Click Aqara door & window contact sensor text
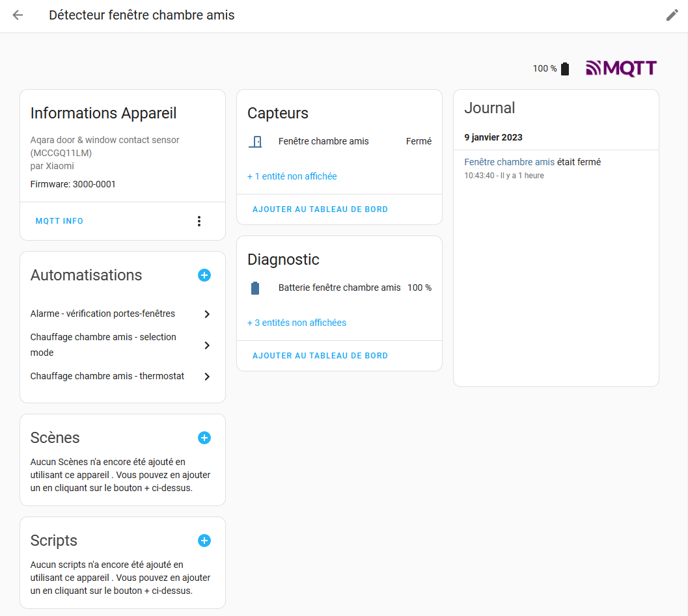This screenshot has width=688, height=616. (x=105, y=140)
